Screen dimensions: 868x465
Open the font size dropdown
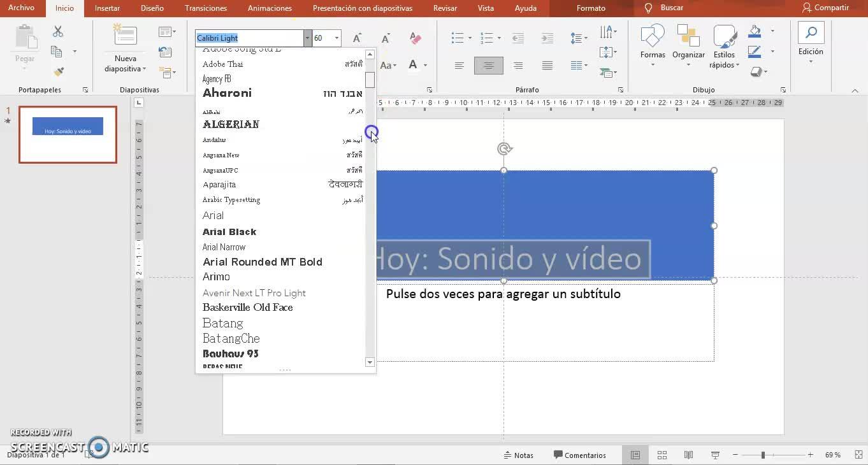coord(336,38)
